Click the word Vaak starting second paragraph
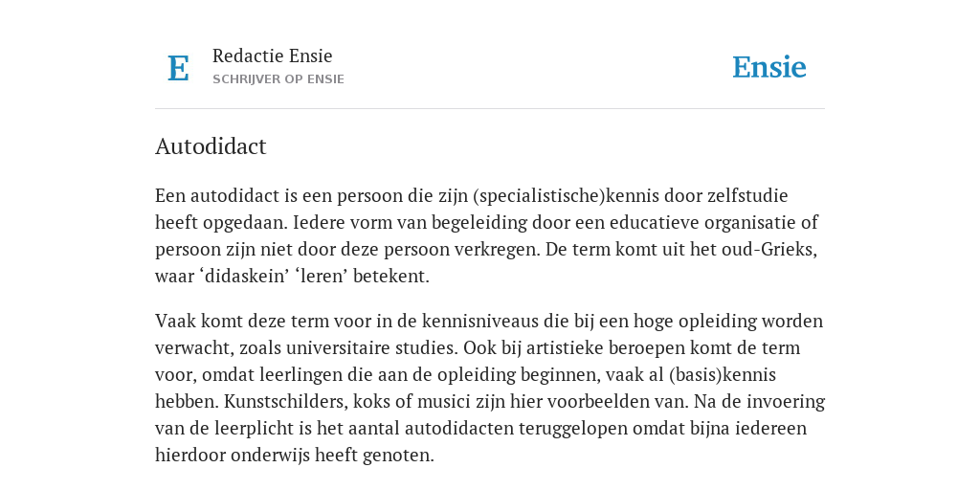Screen dimensions: 980x490 tap(174, 322)
